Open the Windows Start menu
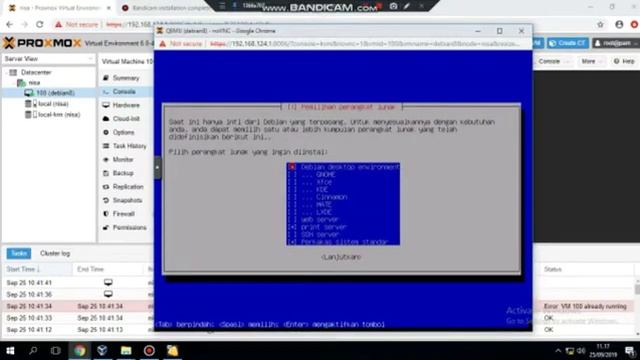 [x=10, y=351]
